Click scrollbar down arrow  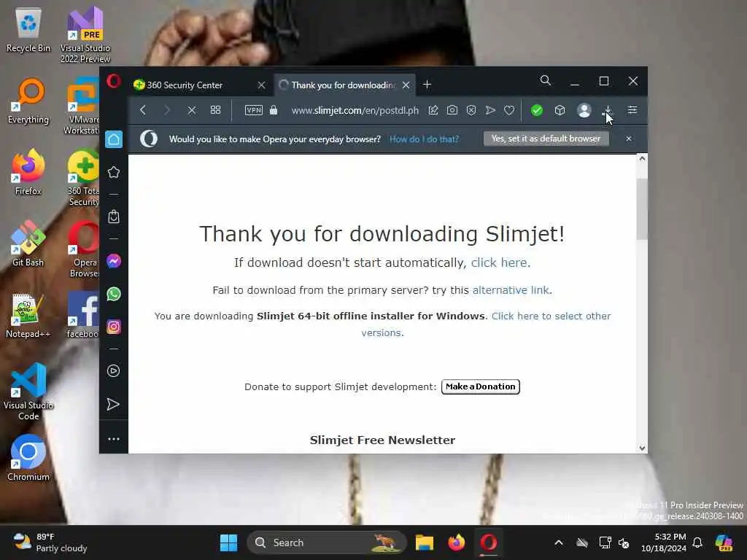click(x=642, y=448)
